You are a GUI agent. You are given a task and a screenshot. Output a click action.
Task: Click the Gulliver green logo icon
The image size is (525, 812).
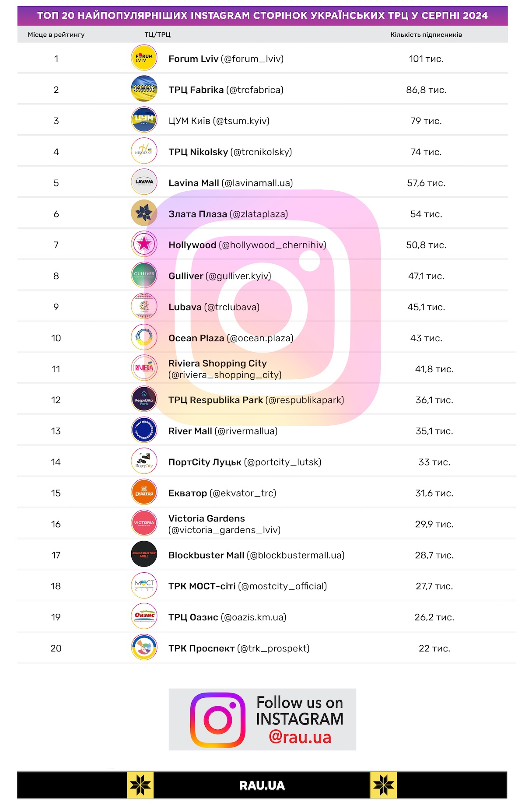(x=144, y=275)
